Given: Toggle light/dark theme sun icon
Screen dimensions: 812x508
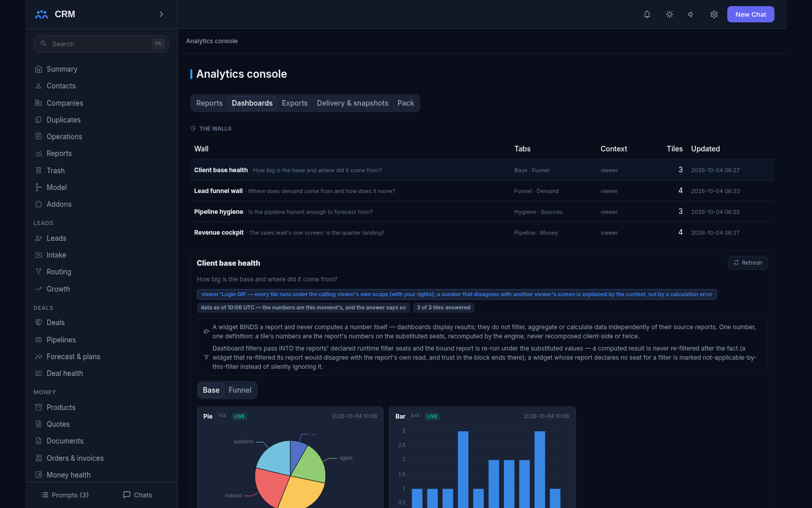Looking at the screenshot, I should [x=669, y=14].
